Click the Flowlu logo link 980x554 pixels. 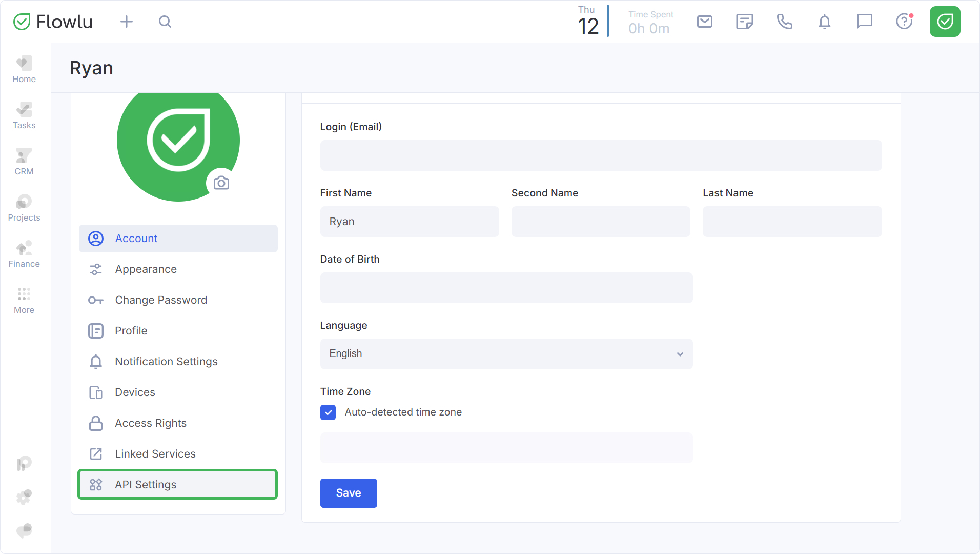click(53, 22)
